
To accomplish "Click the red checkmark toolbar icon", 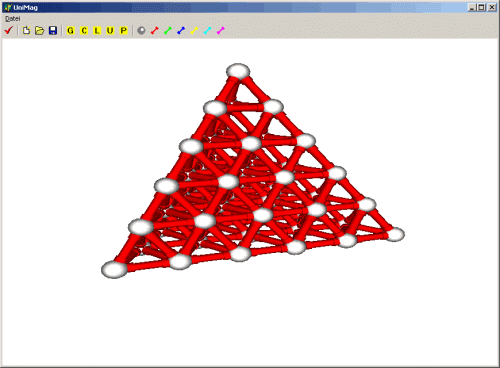I will click(8, 30).
